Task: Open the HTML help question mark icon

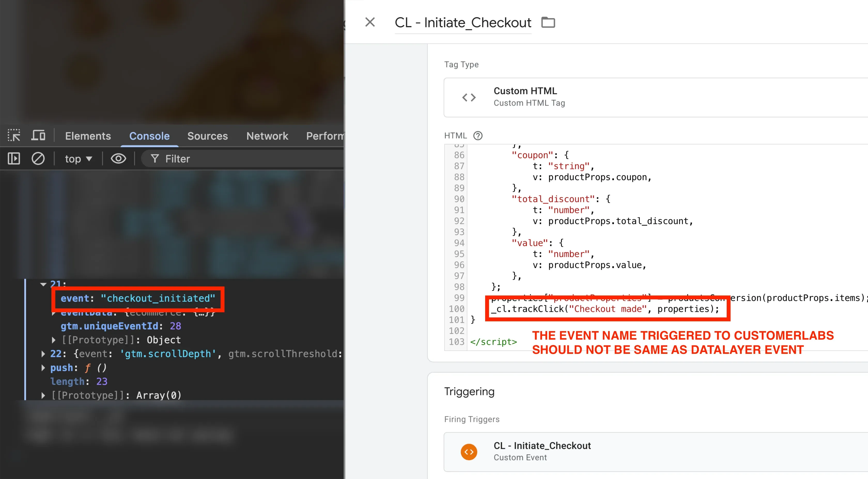Action: point(477,136)
